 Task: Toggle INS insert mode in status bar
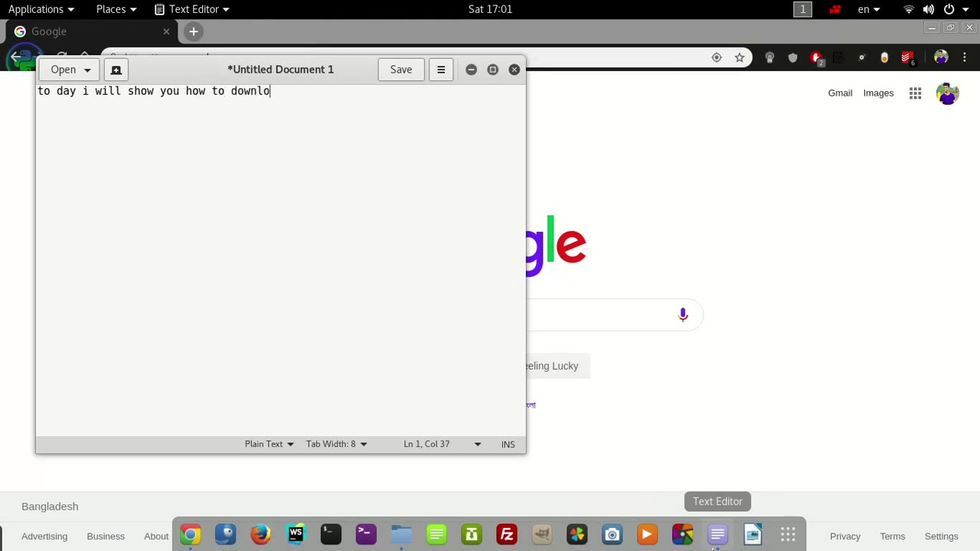pos(508,444)
